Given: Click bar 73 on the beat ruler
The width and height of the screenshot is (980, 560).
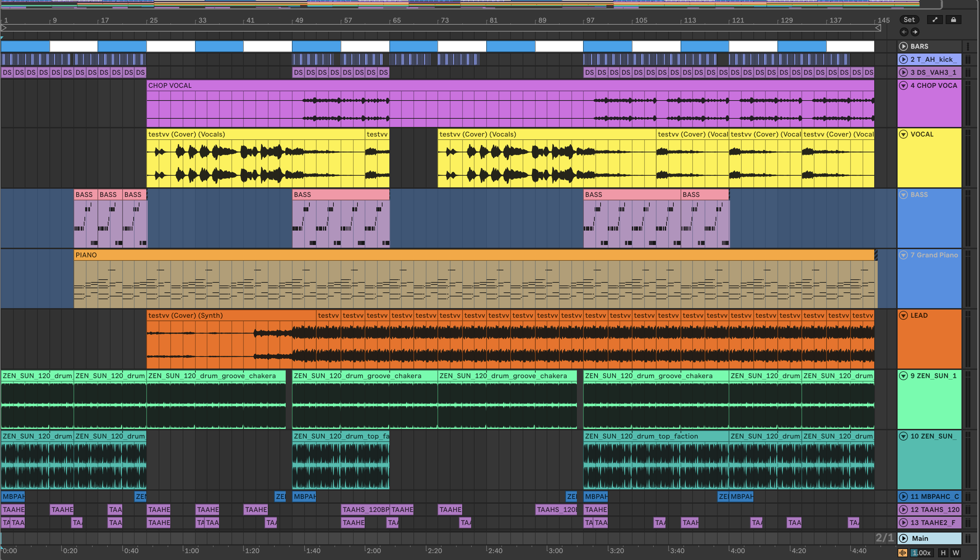Looking at the screenshot, I should click(x=444, y=20).
